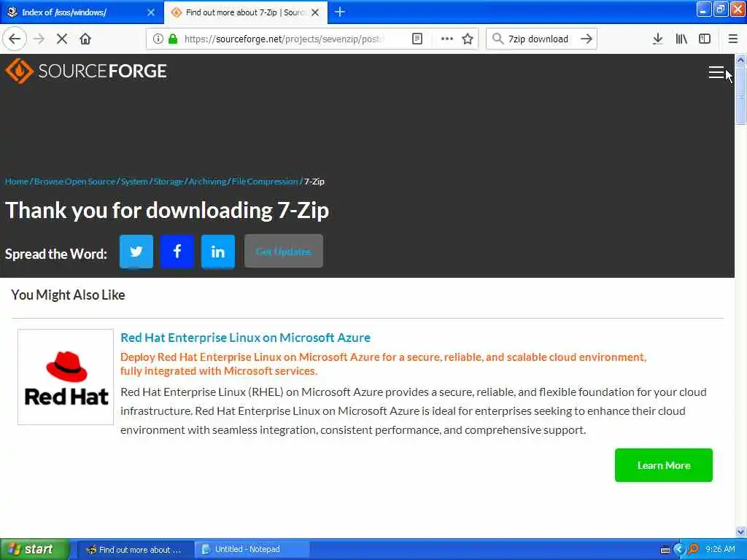The image size is (747, 560).
Task: Stop loading the page with X button
Action: pyautogui.click(x=62, y=39)
